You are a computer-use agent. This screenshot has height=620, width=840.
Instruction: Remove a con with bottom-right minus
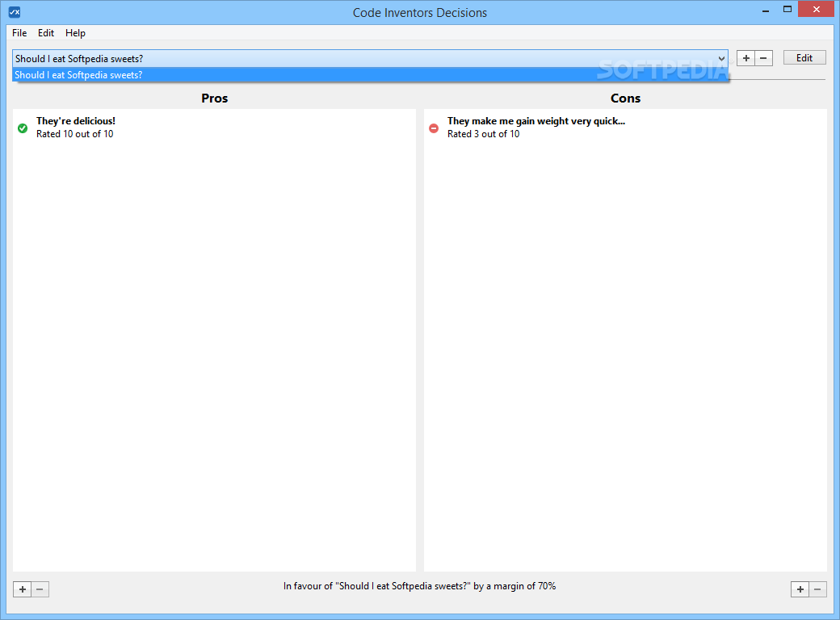tap(817, 589)
